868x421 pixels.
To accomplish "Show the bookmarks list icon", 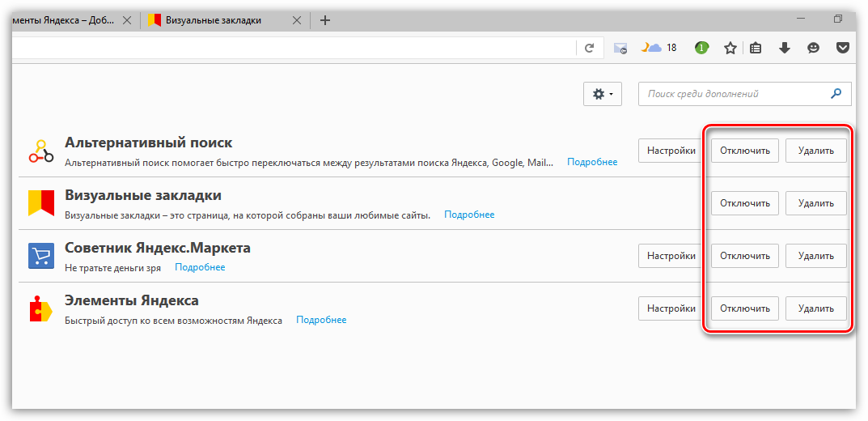I will (x=756, y=49).
